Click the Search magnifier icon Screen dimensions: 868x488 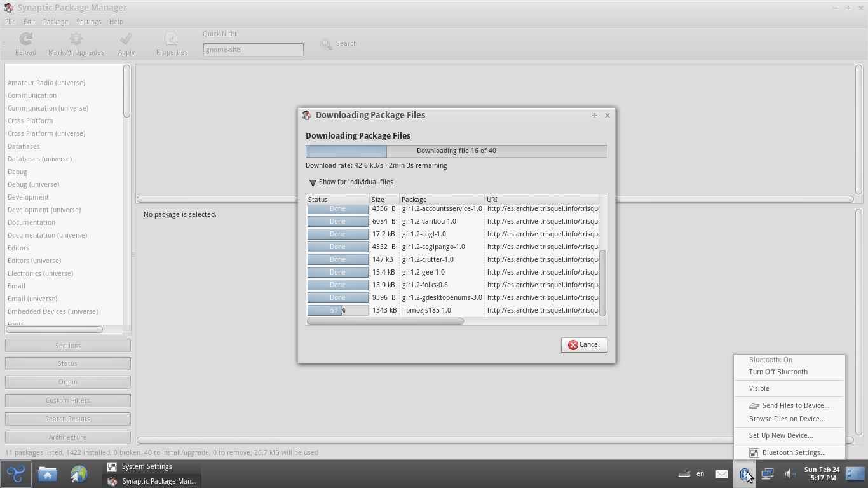326,44
